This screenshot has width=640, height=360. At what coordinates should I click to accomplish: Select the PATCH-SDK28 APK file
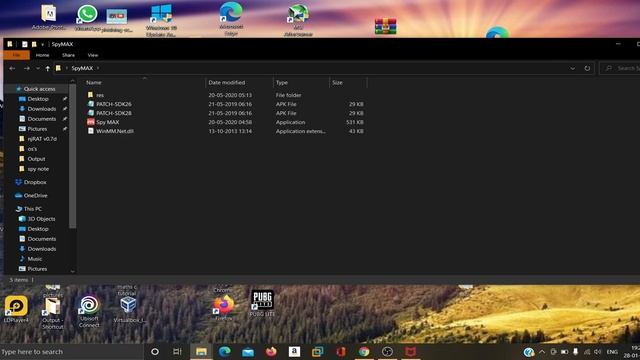pos(114,113)
